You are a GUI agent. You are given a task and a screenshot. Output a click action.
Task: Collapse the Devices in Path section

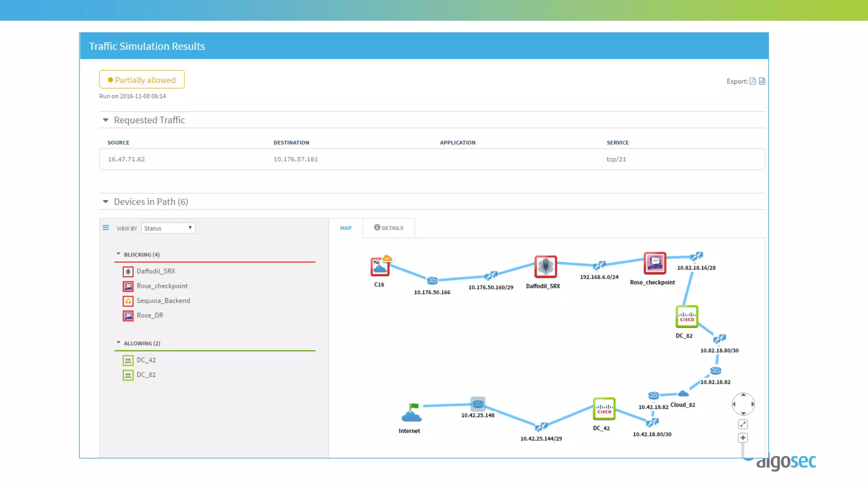point(106,202)
